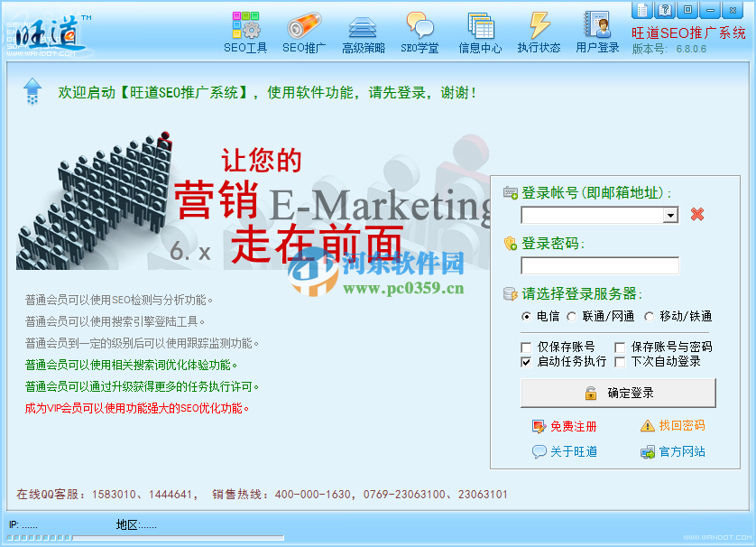Open the SEO工具 section
This screenshot has height=547, width=756.
[244, 30]
